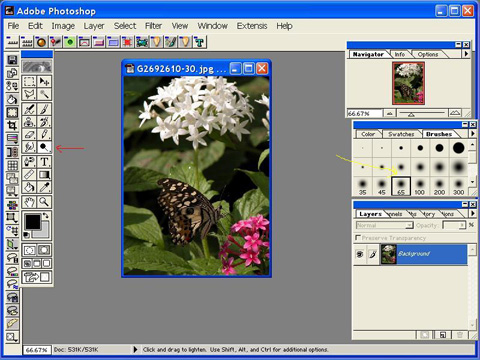Collapse the Layers palette window
The image size is (480, 360).
pyautogui.click(x=465, y=204)
